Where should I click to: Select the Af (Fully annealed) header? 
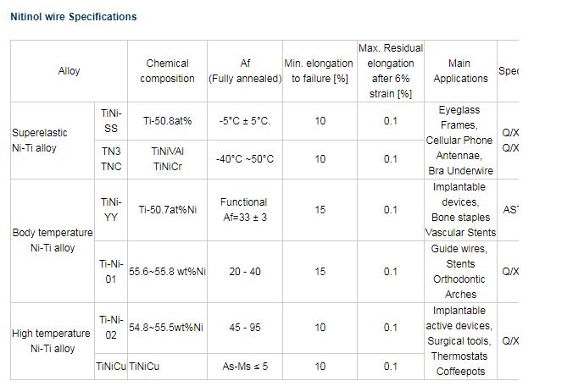tap(245, 71)
